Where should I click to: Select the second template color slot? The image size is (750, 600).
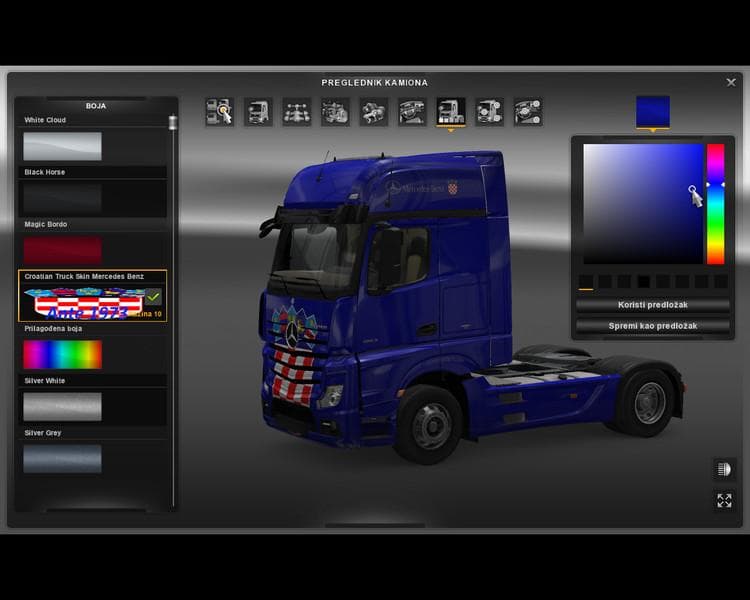click(x=605, y=281)
